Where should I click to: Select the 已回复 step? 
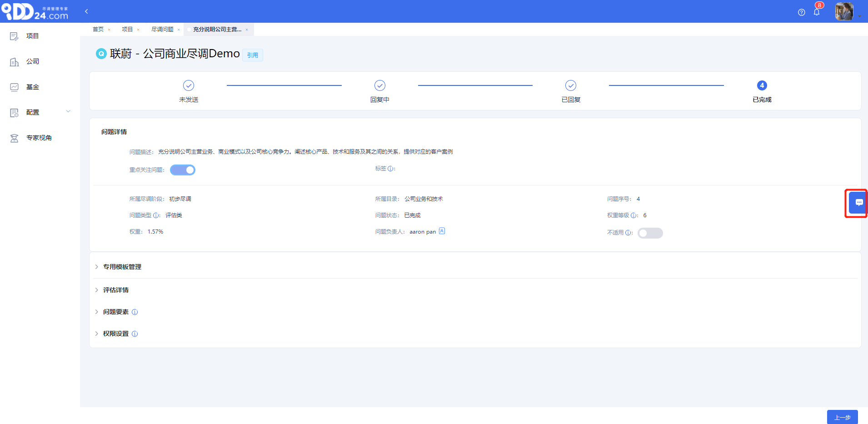tap(571, 91)
